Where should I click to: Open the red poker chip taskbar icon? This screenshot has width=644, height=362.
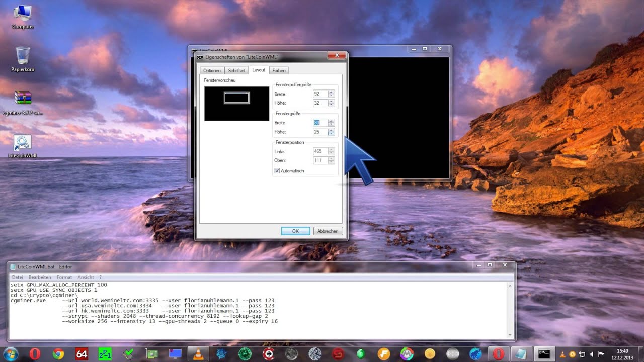click(268, 354)
